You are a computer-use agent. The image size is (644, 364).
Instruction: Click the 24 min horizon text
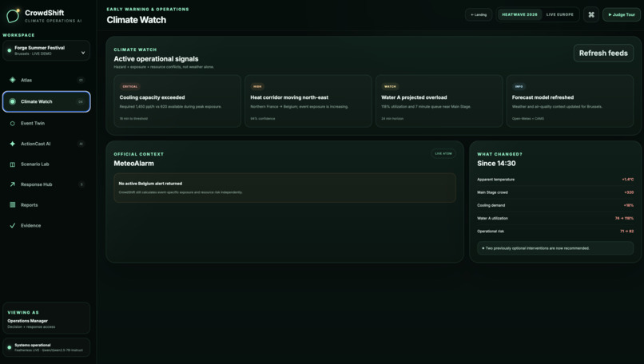point(392,119)
